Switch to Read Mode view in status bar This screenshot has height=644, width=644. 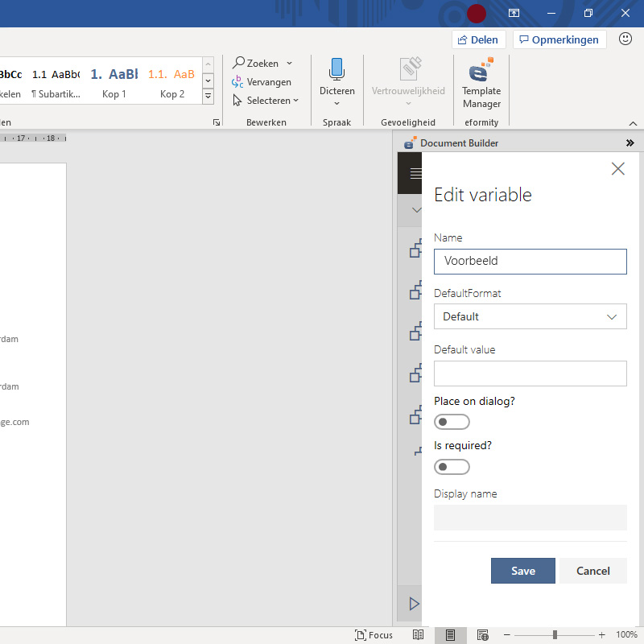coord(418,635)
